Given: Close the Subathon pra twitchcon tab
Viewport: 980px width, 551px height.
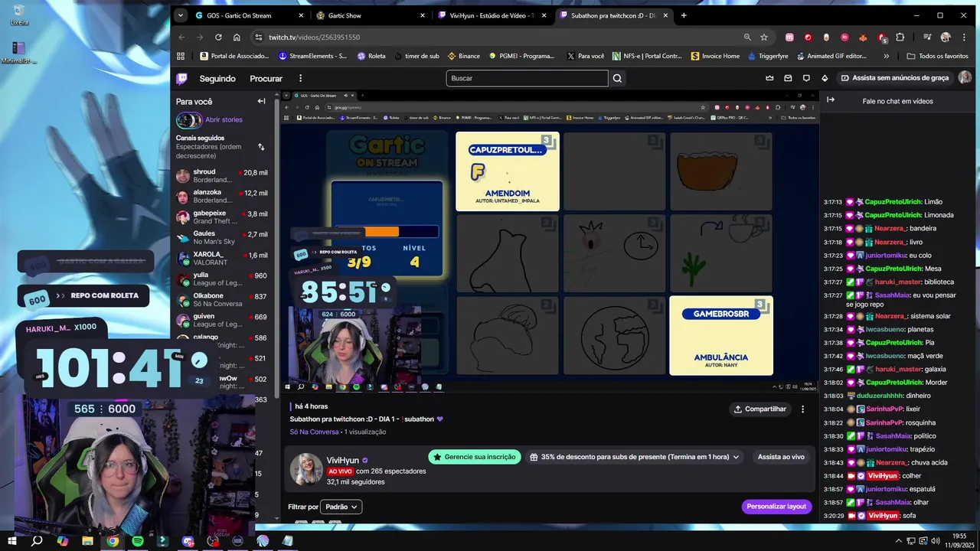Looking at the screenshot, I should pos(665,15).
